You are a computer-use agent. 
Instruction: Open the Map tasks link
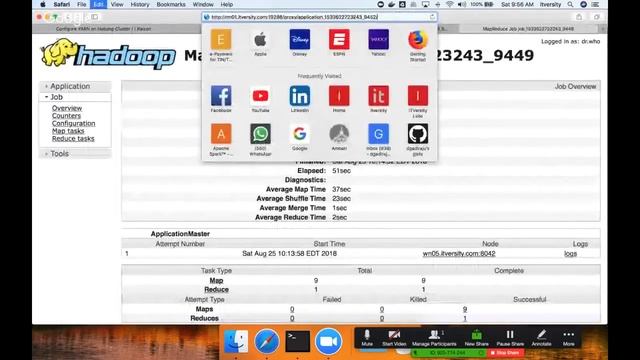(68, 131)
